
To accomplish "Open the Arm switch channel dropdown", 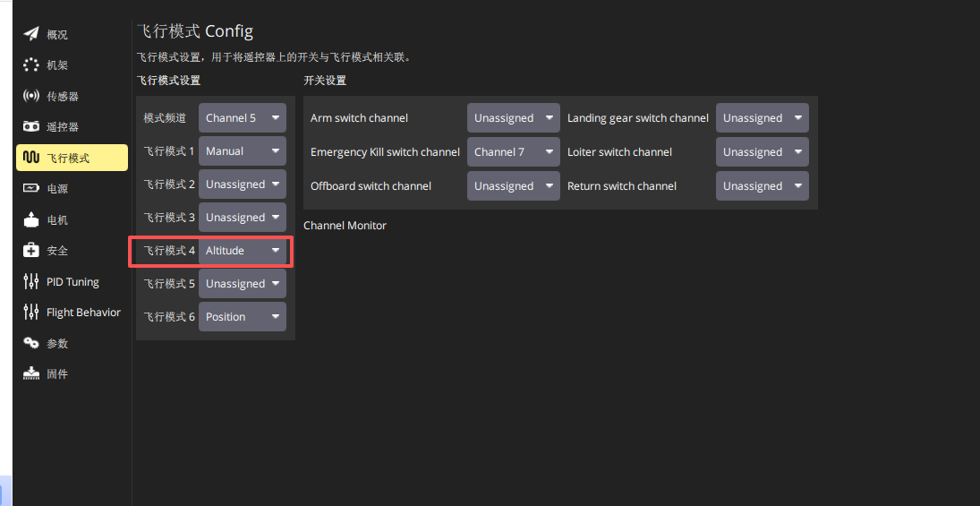I will pyautogui.click(x=513, y=117).
